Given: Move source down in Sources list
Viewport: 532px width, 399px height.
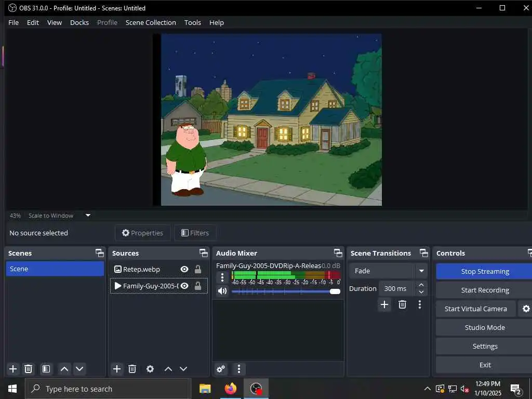Looking at the screenshot, I should 183,369.
